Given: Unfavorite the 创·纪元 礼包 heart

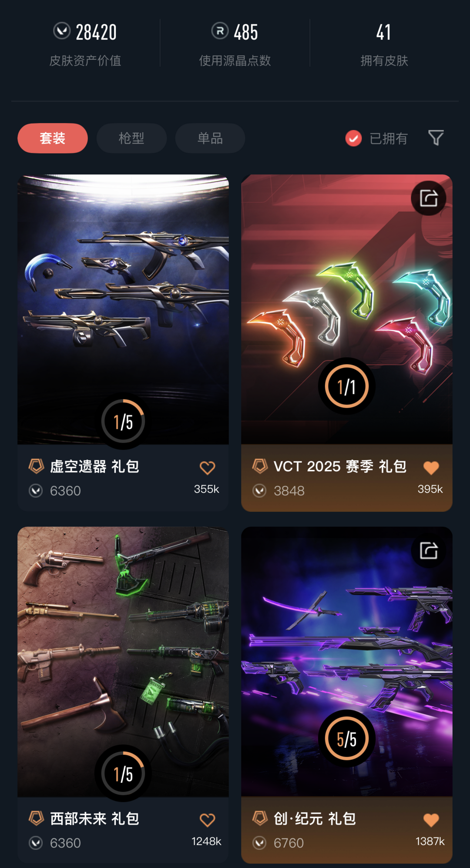Looking at the screenshot, I should pos(431,820).
